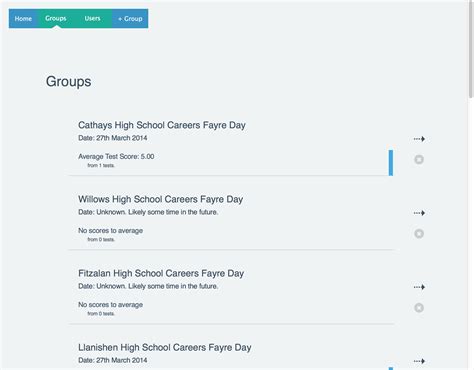Image resolution: width=474 pixels, height=370 pixels.
Task: Select Cathays 'Date: 27th March 2014' text
Action: click(x=113, y=138)
